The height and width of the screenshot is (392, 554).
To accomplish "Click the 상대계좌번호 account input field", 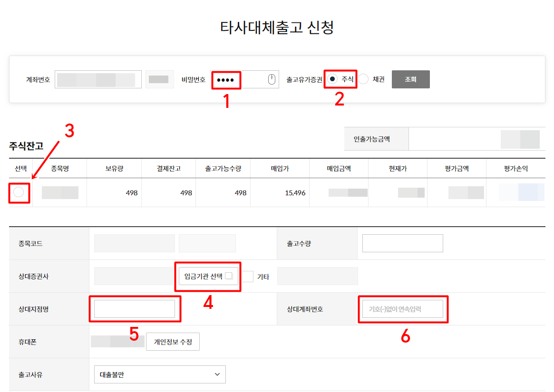I will [x=402, y=308].
